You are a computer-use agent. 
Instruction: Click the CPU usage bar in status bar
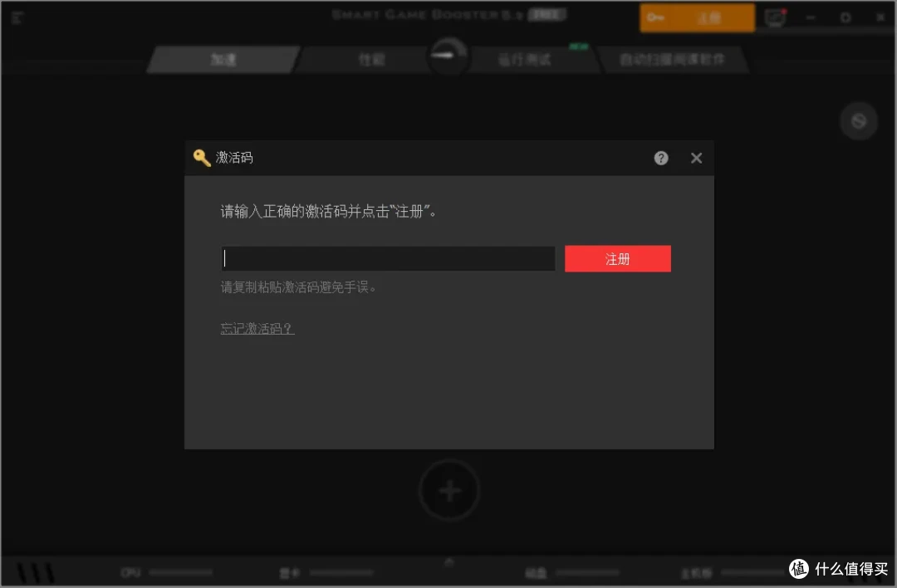(180, 572)
